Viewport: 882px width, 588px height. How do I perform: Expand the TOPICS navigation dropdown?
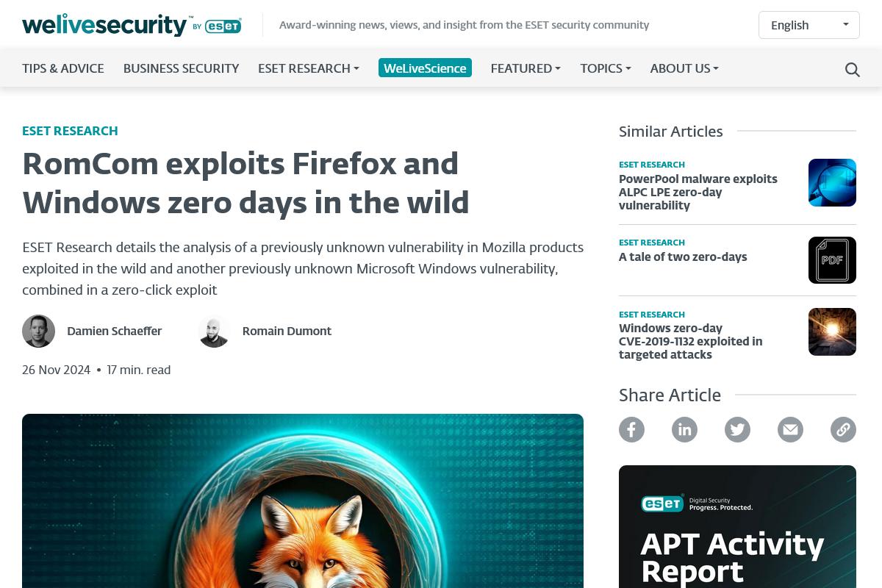point(605,68)
